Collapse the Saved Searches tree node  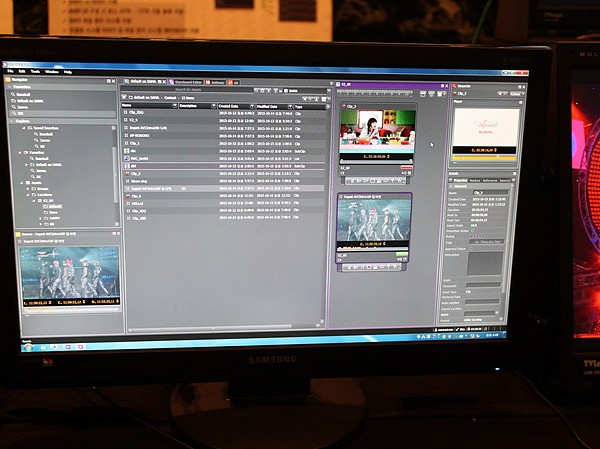click(x=23, y=128)
